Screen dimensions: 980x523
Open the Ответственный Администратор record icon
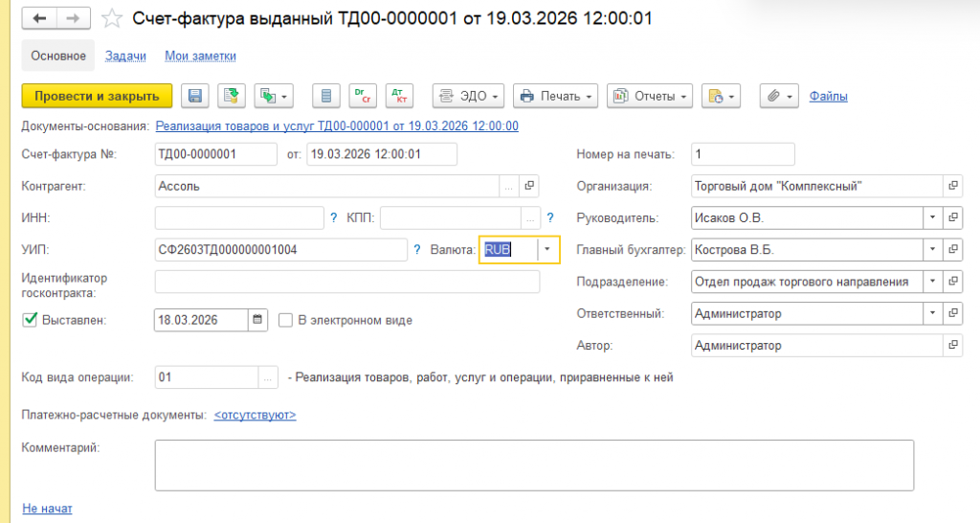(x=953, y=313)
